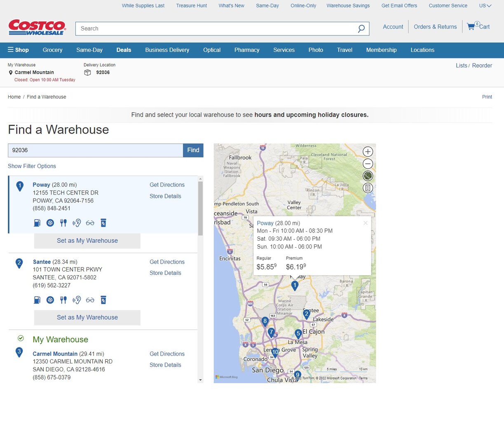Click map pin number 5 near El Cajon
504x445 pixels.
(298, 334)
